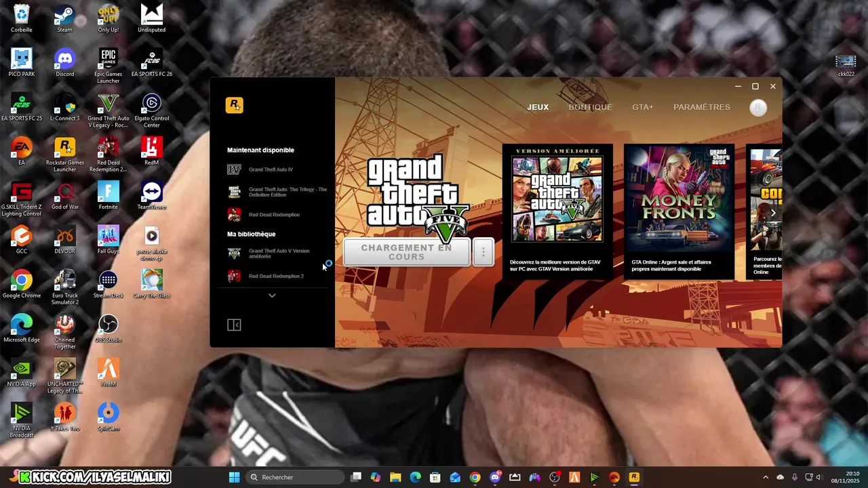This screenshot has height=488, width=868.
Task: Open RedM desktop shortcut
Action: pyautogui.click(x=152, y=151)
